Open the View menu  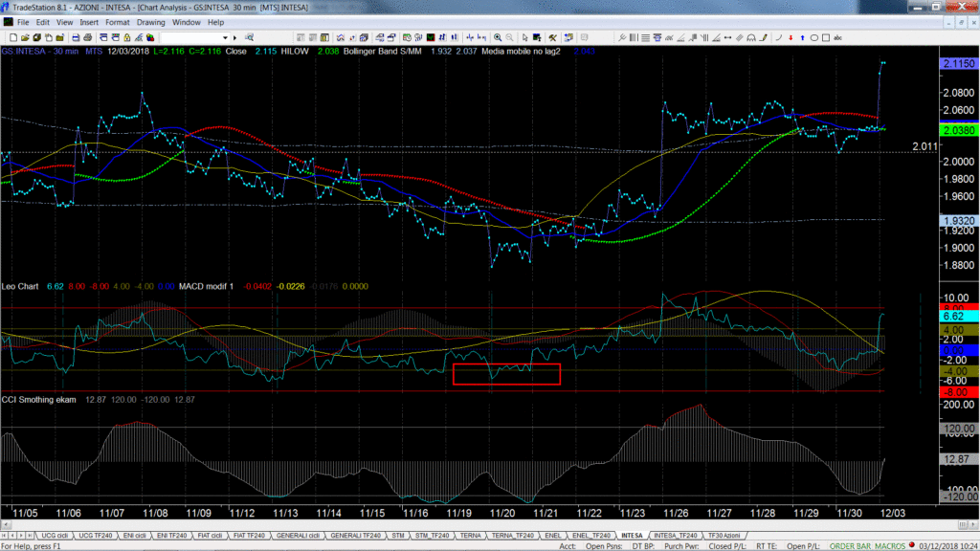click(64, 23)
